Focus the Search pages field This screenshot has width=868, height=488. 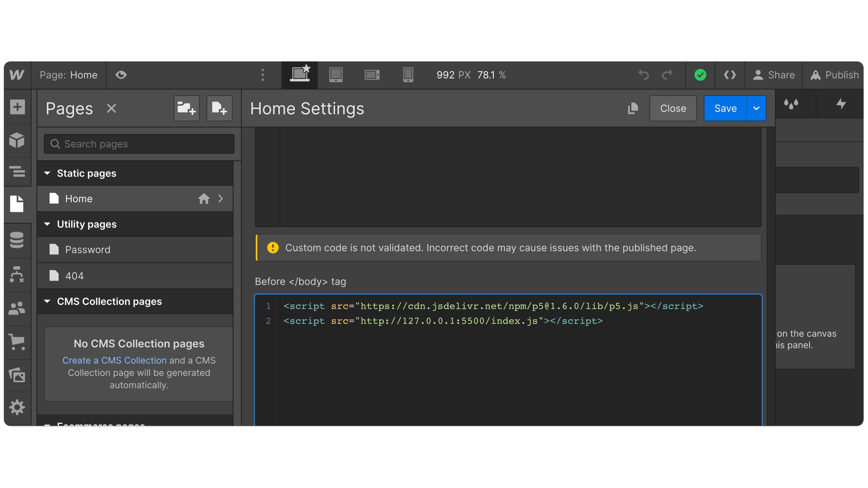click(x=139, y=144)
